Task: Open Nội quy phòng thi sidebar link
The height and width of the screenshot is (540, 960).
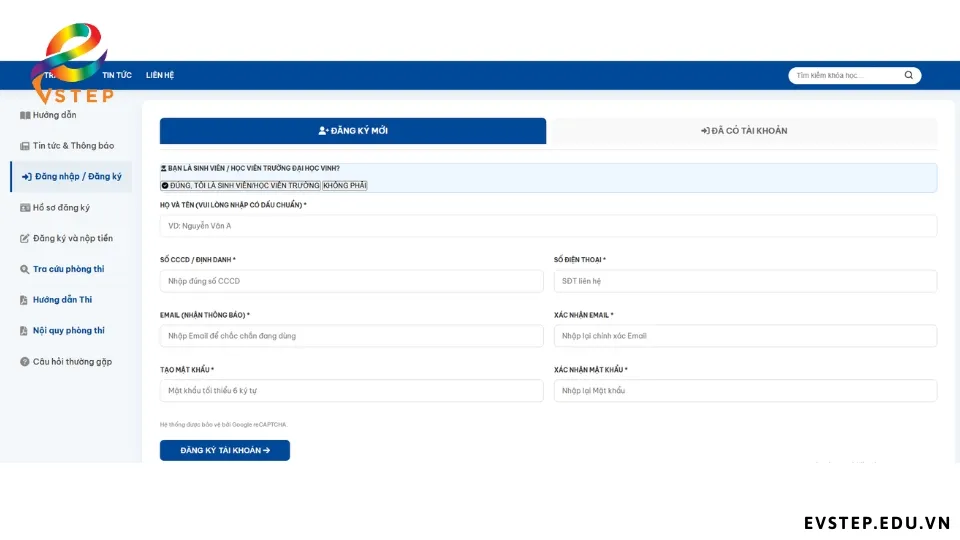Action: (x=71, y=331)
